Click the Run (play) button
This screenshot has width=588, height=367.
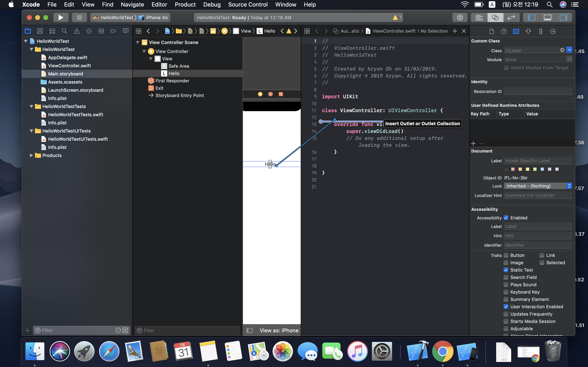61,18
